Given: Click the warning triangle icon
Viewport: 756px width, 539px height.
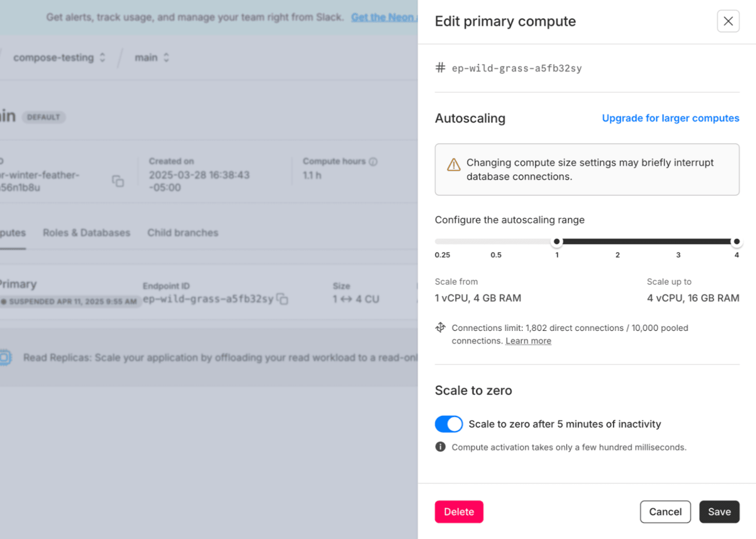Looking at the screenshot, I should tap(454, 165).
